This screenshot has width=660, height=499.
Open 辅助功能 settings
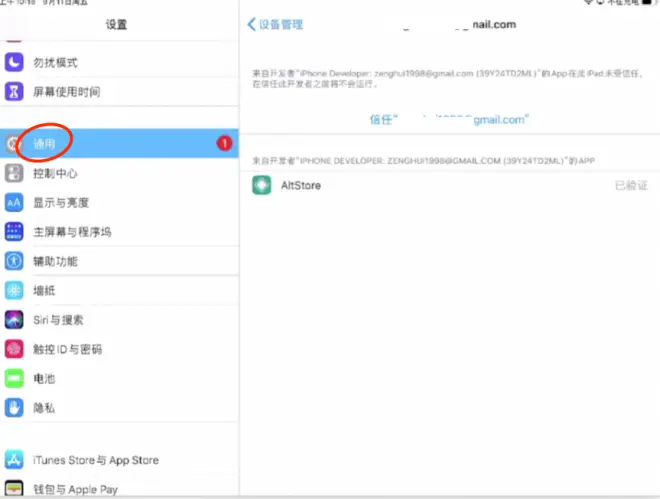[120, 261]
